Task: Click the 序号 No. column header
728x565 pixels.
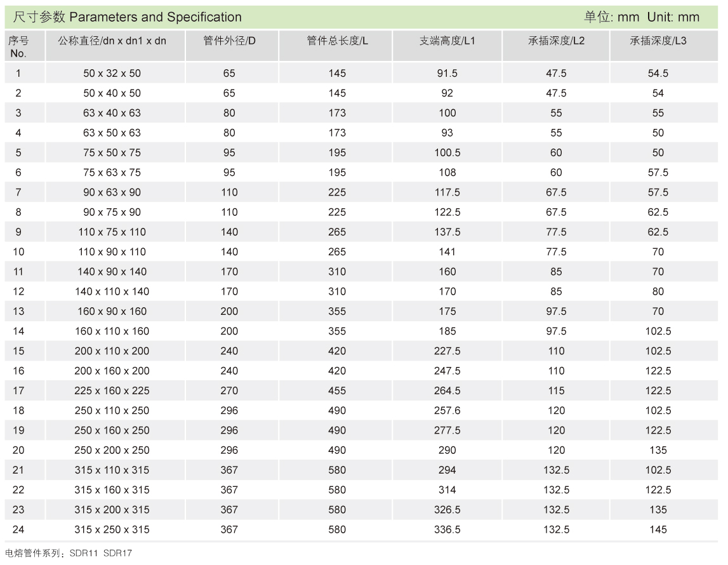Action: pyautogui.click(x=18, y=46)
